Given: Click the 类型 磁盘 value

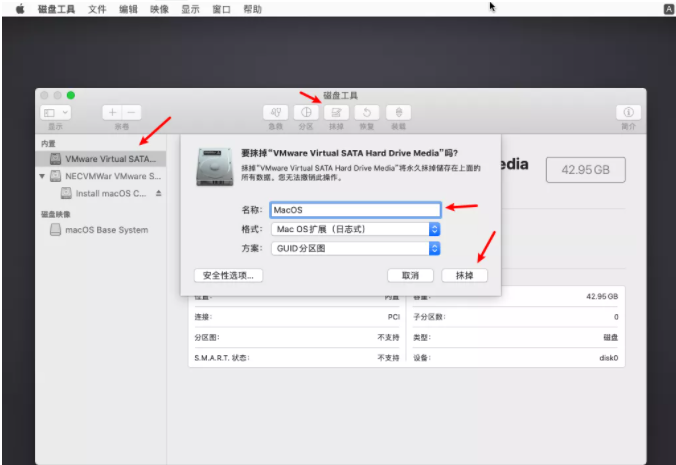Looking at the screenshot, I should [x=610, y=337].
